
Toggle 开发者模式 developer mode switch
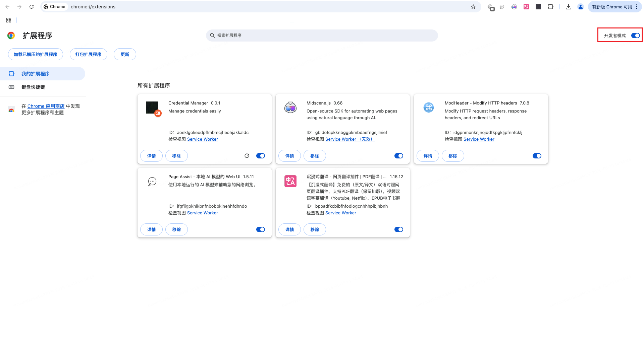click(635, 36)
